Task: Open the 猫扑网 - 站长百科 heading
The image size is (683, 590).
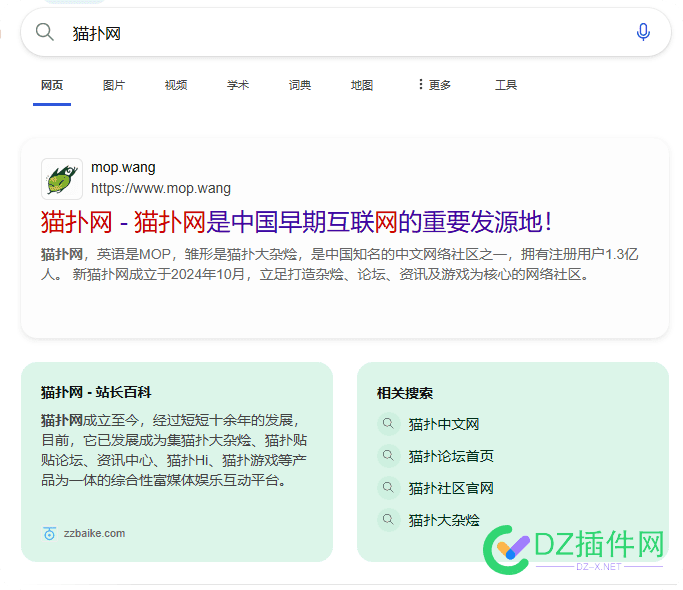Action: click(x=96, y=392)
